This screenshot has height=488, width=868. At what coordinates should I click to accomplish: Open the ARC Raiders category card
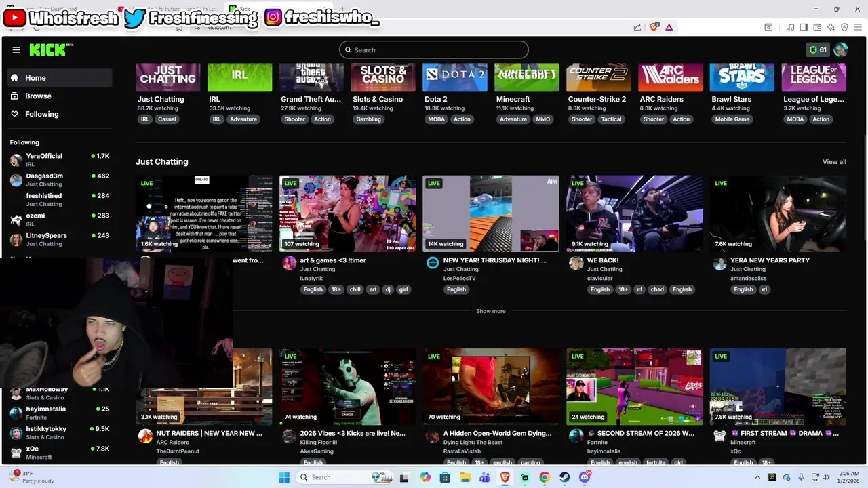(671, 77)
